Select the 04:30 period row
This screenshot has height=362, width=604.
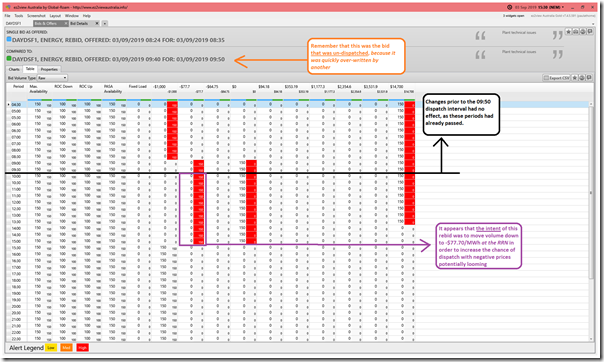point(297,104)
